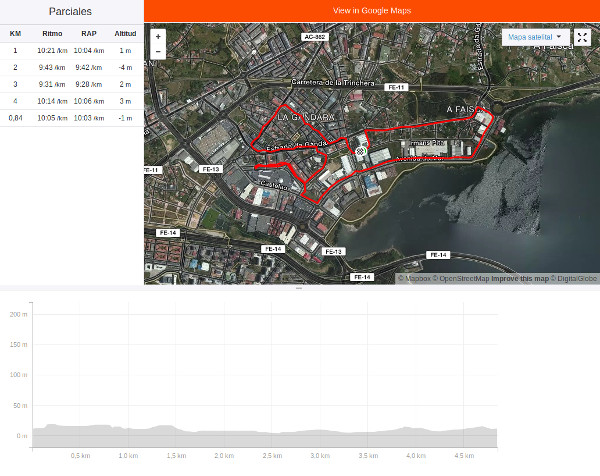600x476 pixels.
Task: Zoom in on the map
Action: (158, 36)
